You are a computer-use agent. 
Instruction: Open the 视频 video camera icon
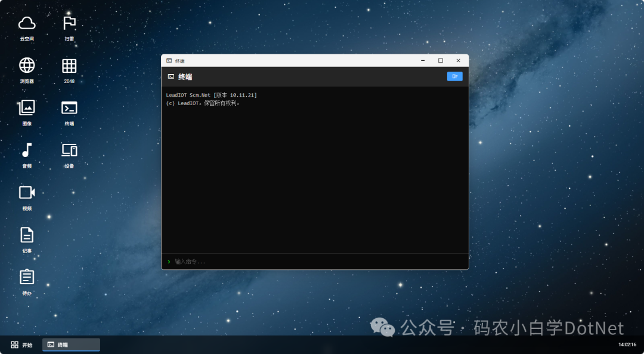click(27, 198)
